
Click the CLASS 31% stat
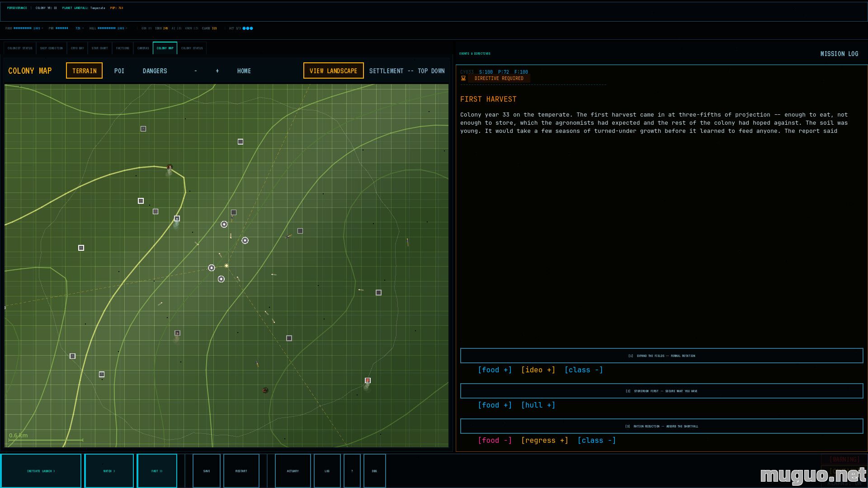[209, 28]
